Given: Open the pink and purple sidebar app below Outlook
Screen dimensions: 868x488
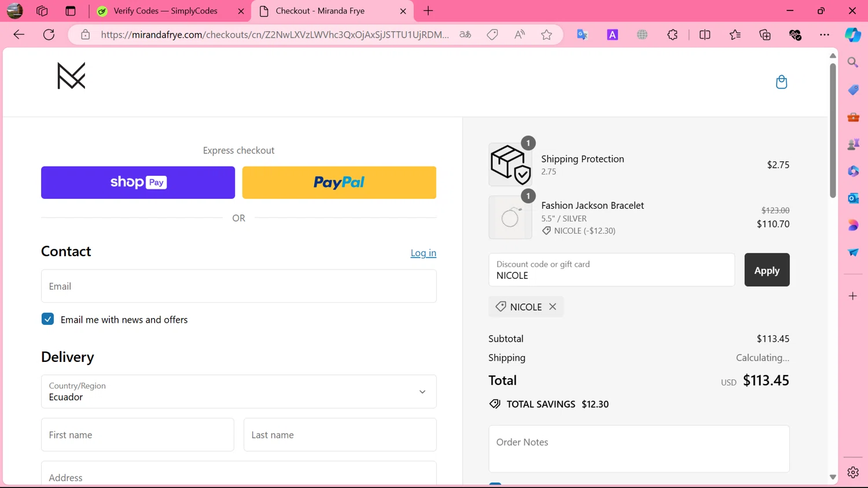Looking at the screenshot, I should 853,225.
